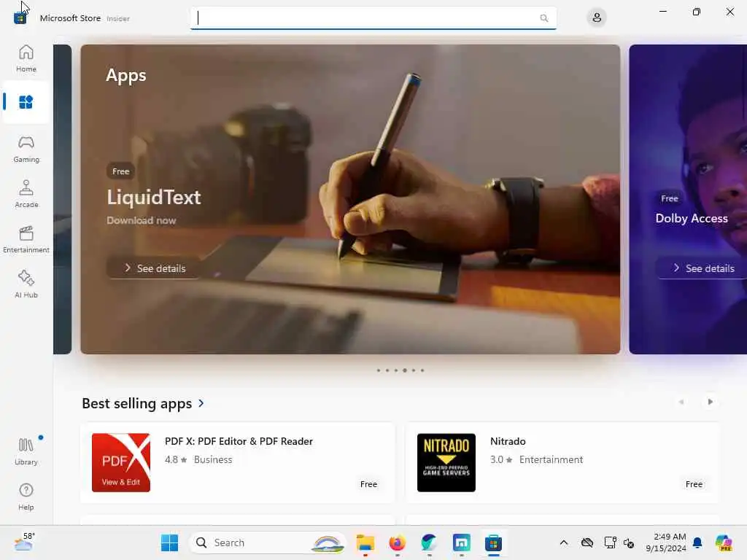Open the weather widget showing 58°

point(24,542)
